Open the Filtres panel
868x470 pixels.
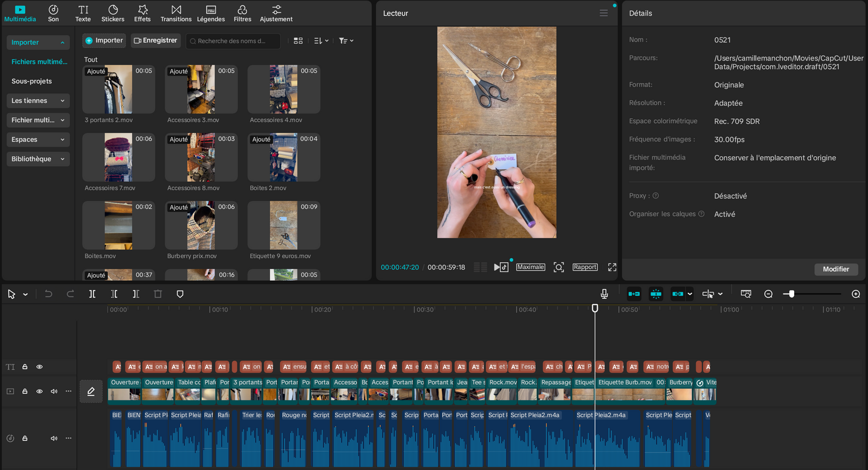[x=243, y=13]
